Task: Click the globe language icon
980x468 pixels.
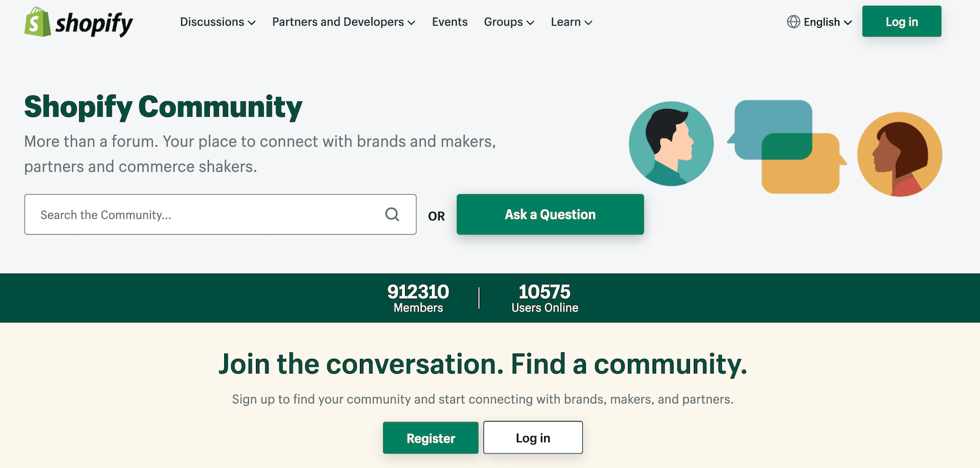Action: [792, 22]
